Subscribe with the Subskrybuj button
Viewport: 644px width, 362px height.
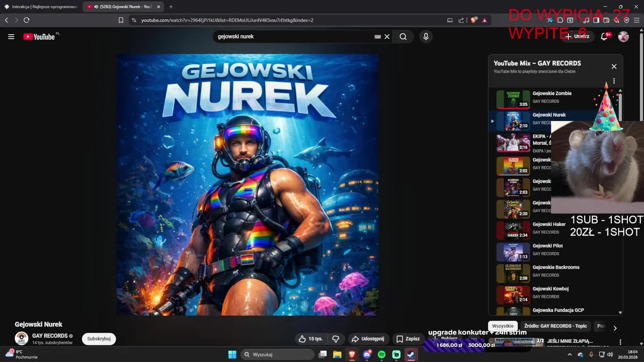coord(99,339)
